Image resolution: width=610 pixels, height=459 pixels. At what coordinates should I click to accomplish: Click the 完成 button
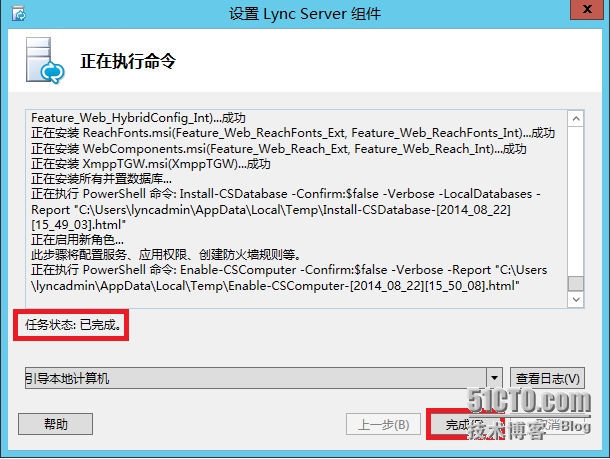click(x=465, y=424)
